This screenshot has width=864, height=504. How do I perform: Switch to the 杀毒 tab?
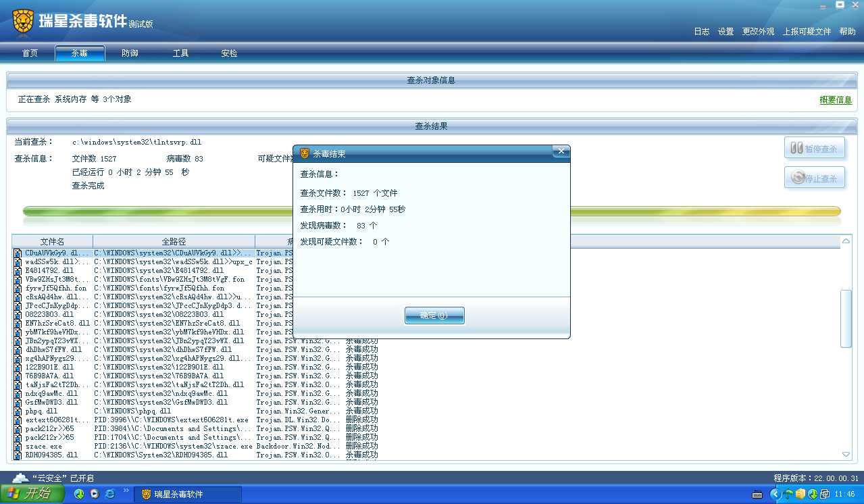pyautogui.click(x=80, y=53)
